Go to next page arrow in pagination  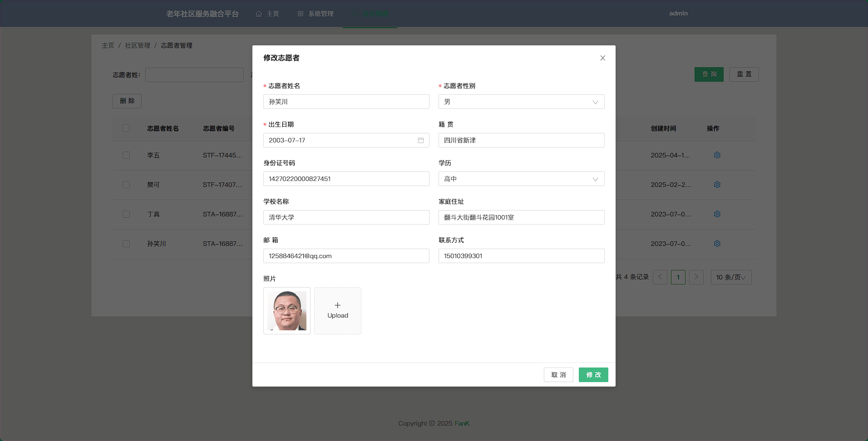coord(696,277)
